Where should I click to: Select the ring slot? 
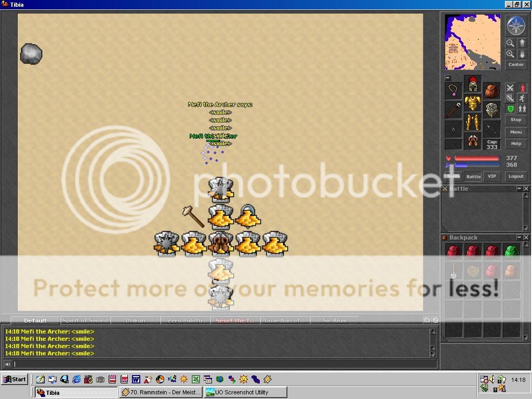tap(453, 129)
